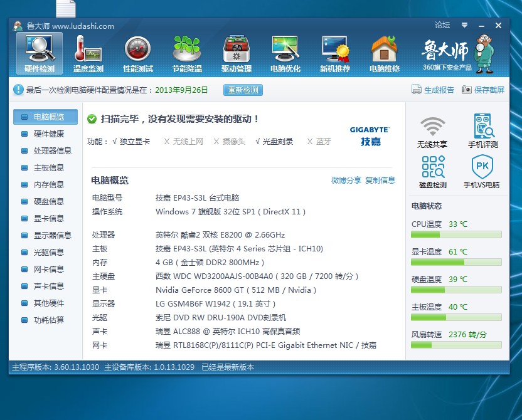Click the 显卡温度 progress bar

456,262
